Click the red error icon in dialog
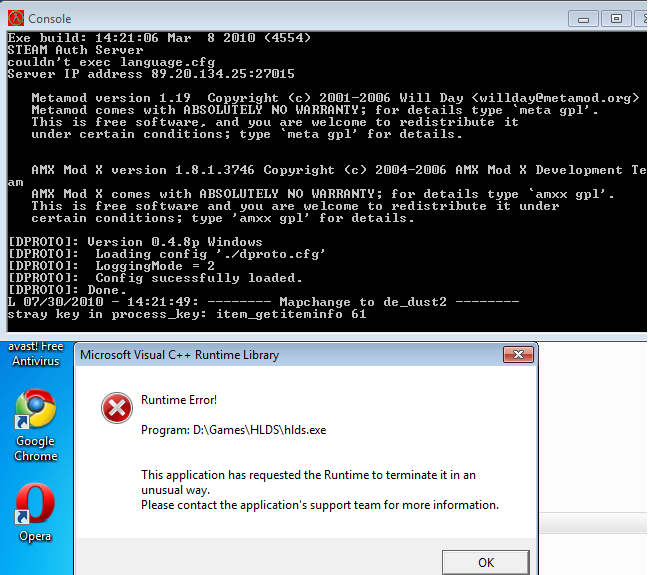 (117, 408)
